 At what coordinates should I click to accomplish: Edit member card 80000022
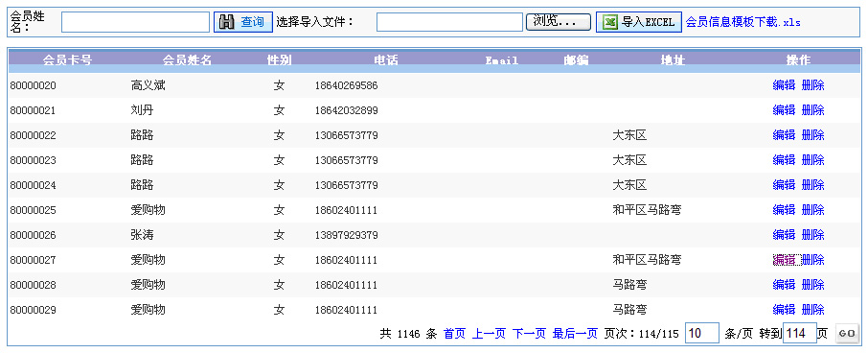tap(784, 135)
